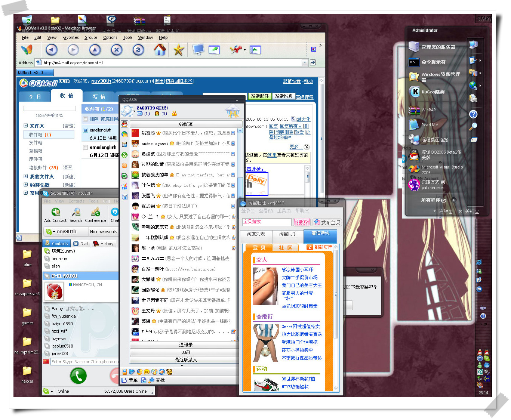This screenshot has width=511, height=420.
Task: Expand 更多 options in mail view
Action: coord(299,147)
